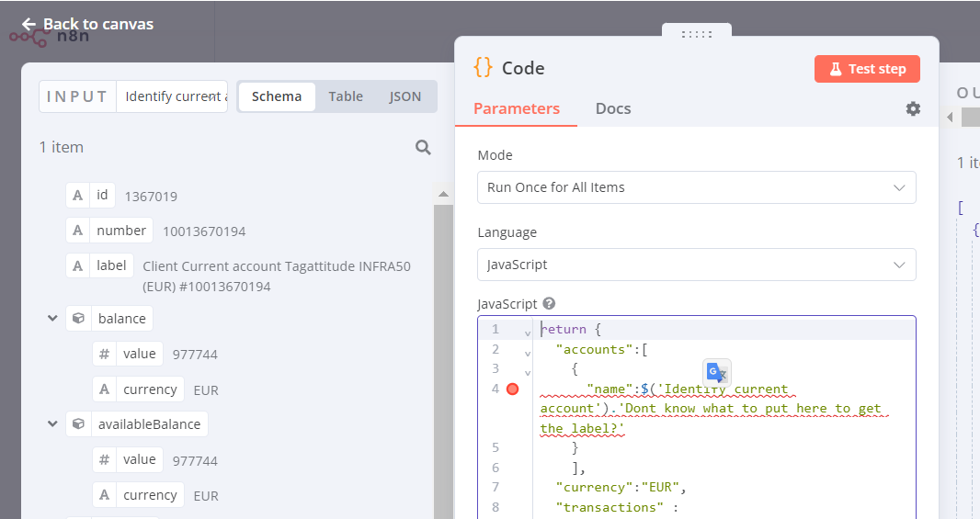Click the JavaScript help question mark icon
980x519 pixels.
click(x=549, y=304)
